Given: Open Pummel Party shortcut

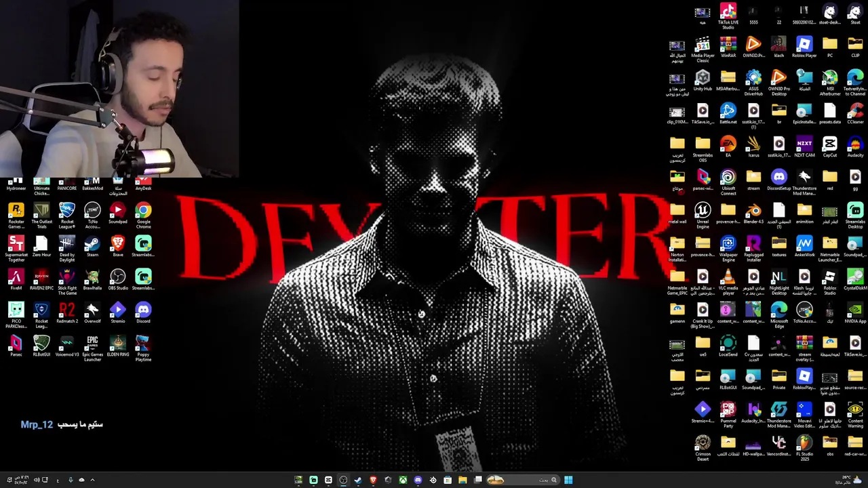Looking at the screenshot, I should [x=728, y=415].
